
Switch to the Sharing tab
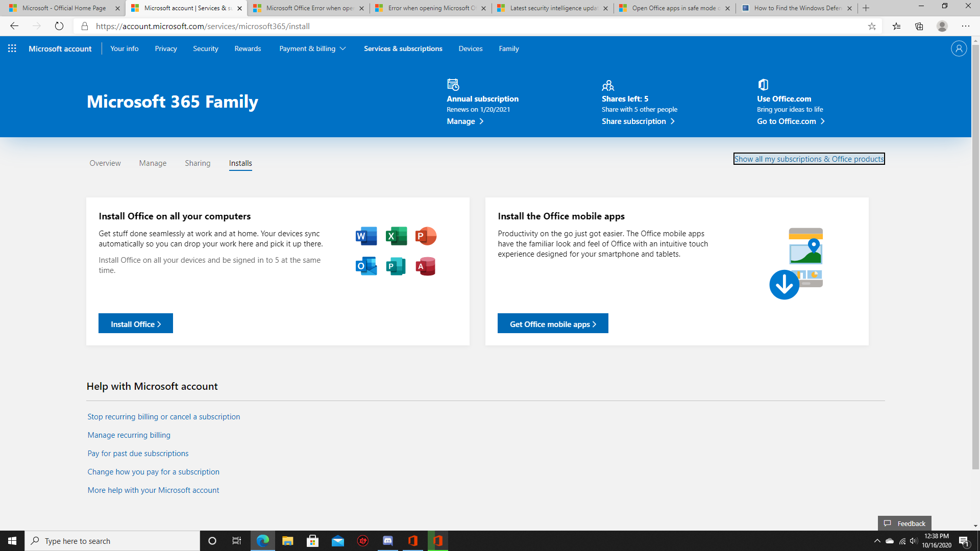(x=198, y=163)
